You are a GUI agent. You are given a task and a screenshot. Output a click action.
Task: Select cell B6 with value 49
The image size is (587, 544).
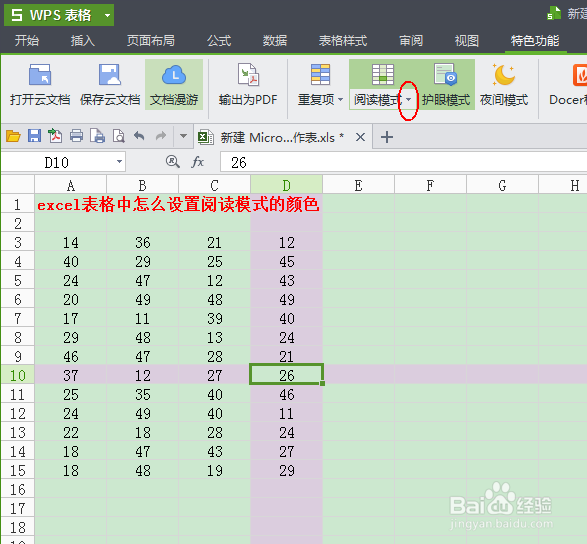click(x=143, y=300)
